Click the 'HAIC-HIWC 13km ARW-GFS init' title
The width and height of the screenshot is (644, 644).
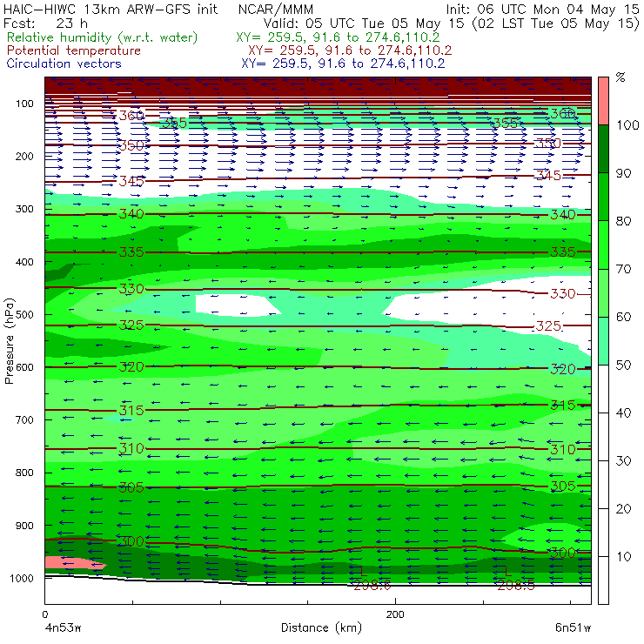point(111,9)
